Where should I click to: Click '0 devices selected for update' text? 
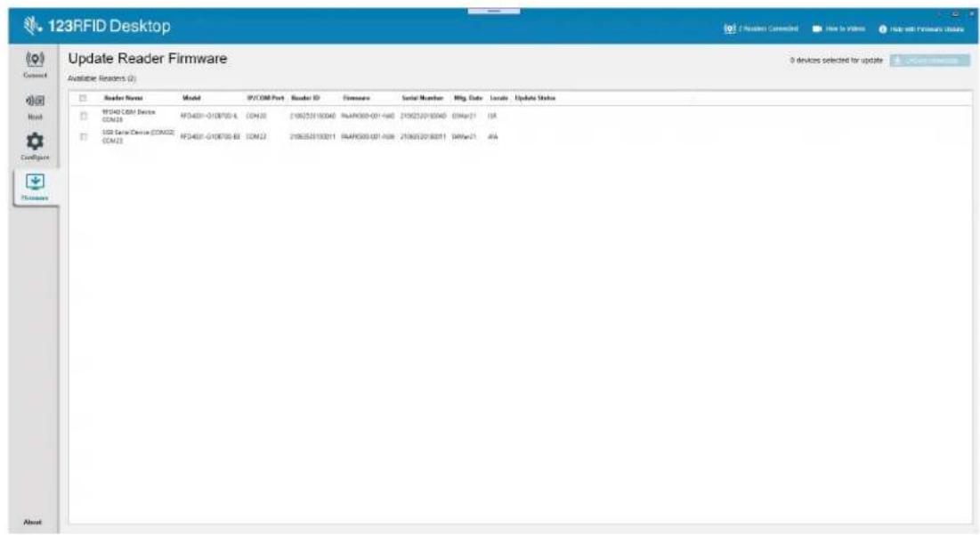[837, 61]
